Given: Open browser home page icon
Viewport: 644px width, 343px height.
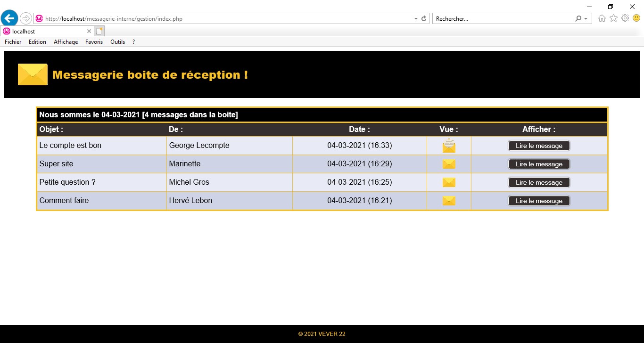Looking at the screenshot, I should click(602, 18).
